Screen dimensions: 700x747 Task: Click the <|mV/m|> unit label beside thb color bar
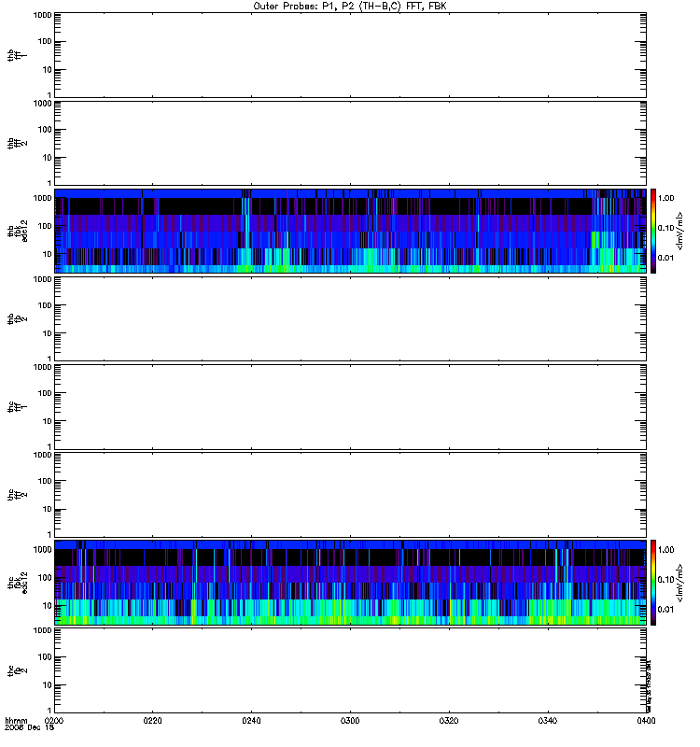tap(680, 231)
